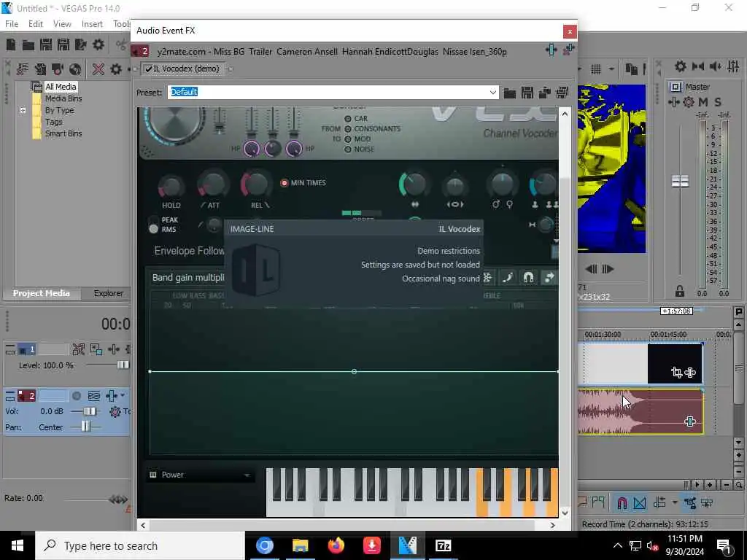Click the Open project folder icon

click(x=28, y=44)
